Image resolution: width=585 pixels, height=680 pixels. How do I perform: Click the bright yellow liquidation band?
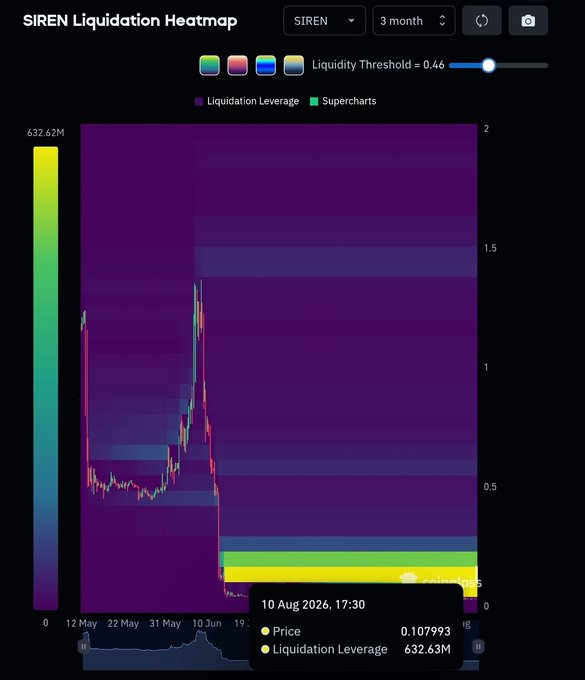click(x=350, y=575)
